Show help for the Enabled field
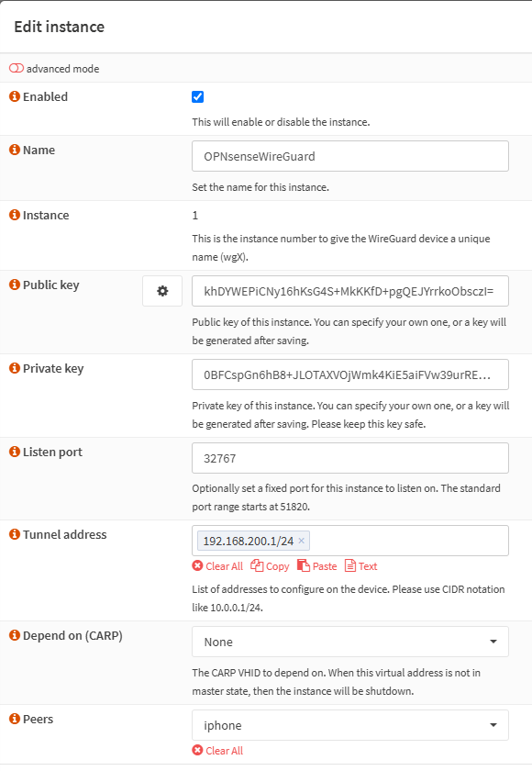The height and width of the screenshot is (771, 532). click(x=15, y=96)
